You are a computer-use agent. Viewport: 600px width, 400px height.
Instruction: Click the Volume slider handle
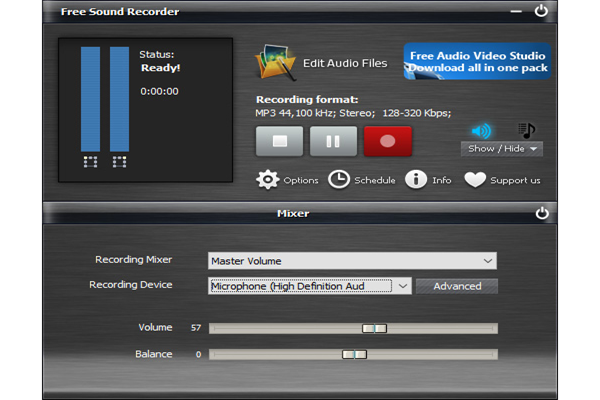click(x=374, y=328)
